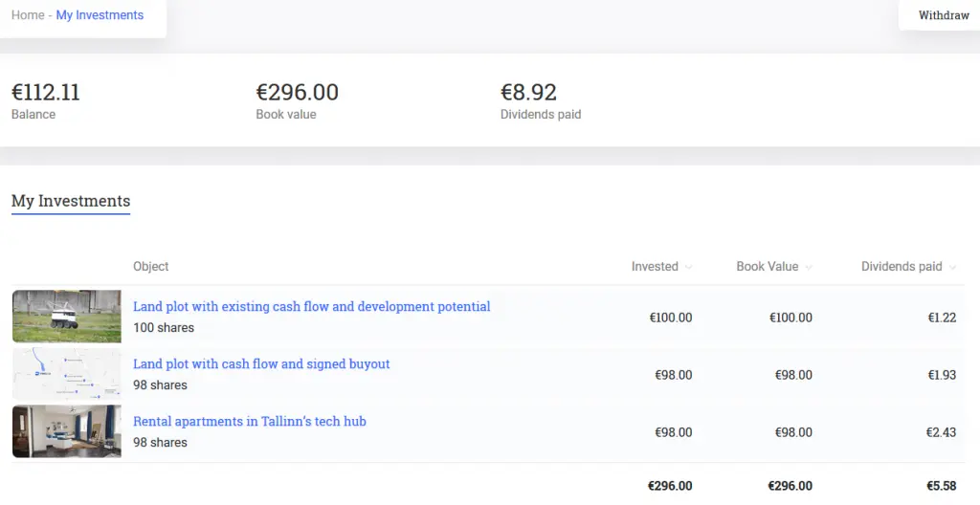Image resolution: width=980 pixels, height=505 pixels.
Task: Sort by Dividends paid column chevron
Action: click(952, 268)
